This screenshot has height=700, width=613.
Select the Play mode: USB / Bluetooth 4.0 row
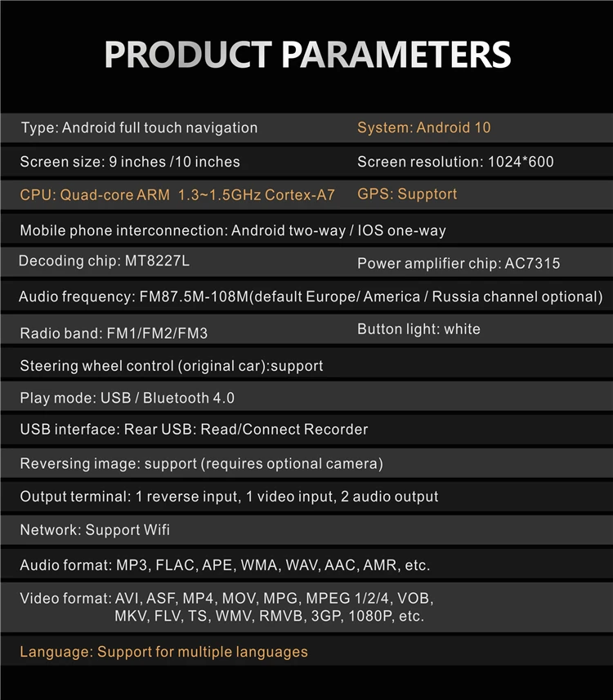pos(127,399)
